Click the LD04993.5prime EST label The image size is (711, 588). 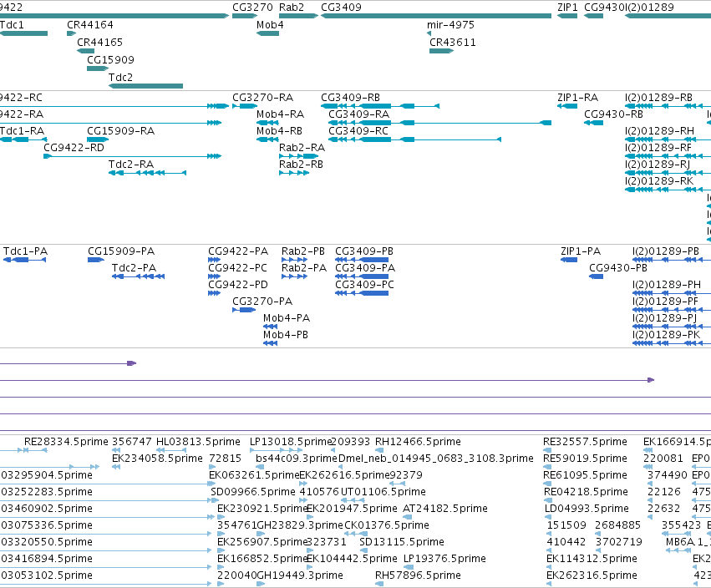(587, 509)
